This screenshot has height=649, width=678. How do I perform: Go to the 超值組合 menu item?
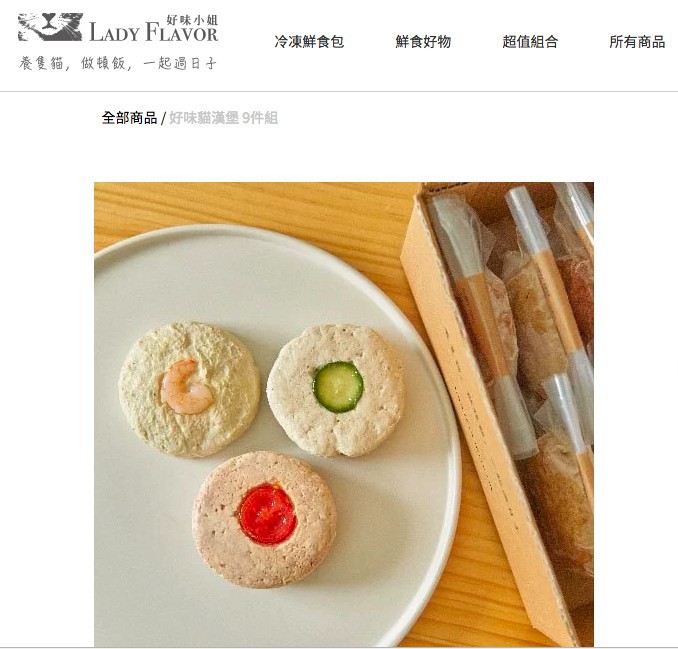[x=530, y=42]
